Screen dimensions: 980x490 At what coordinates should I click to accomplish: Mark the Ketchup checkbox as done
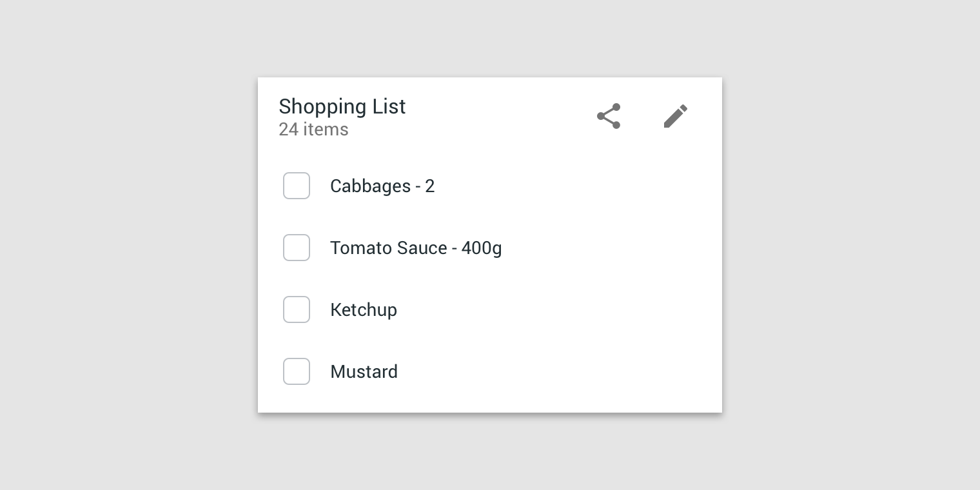point(297,309)
